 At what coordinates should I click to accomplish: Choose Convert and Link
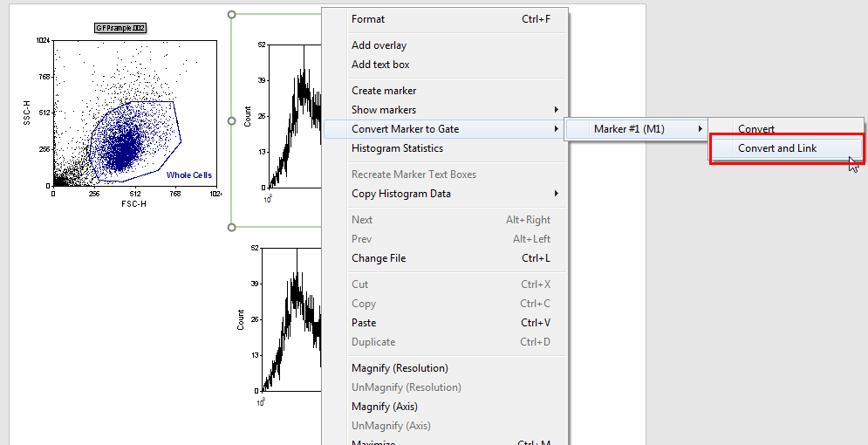[777, 148]
